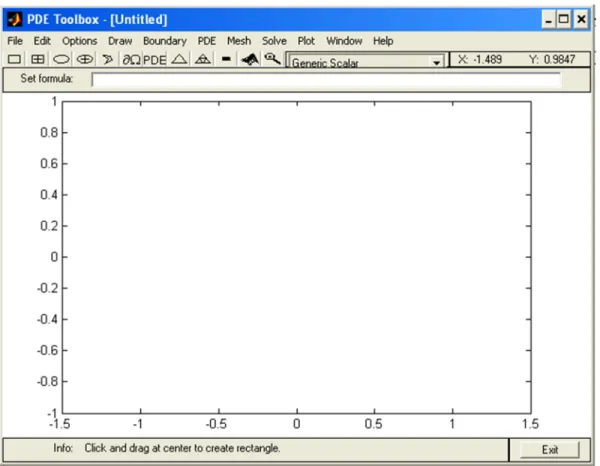The image size is (600, 466).
Task: Open the Edit menu
Action: pos(42,41)
